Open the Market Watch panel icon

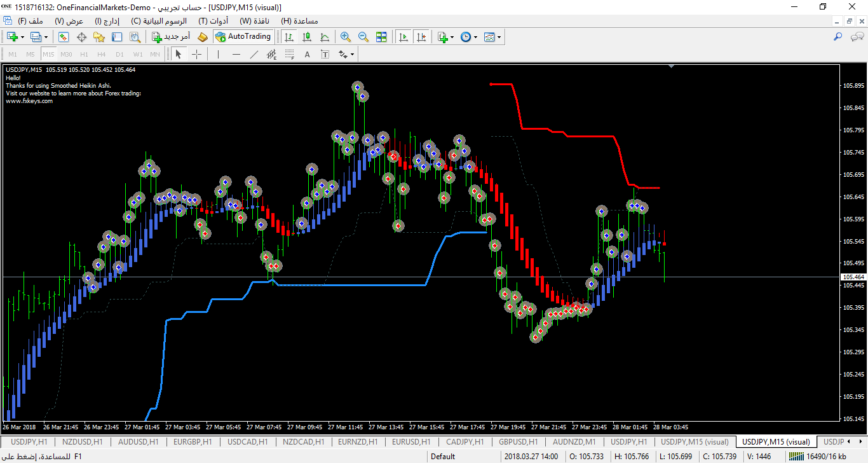64,37
